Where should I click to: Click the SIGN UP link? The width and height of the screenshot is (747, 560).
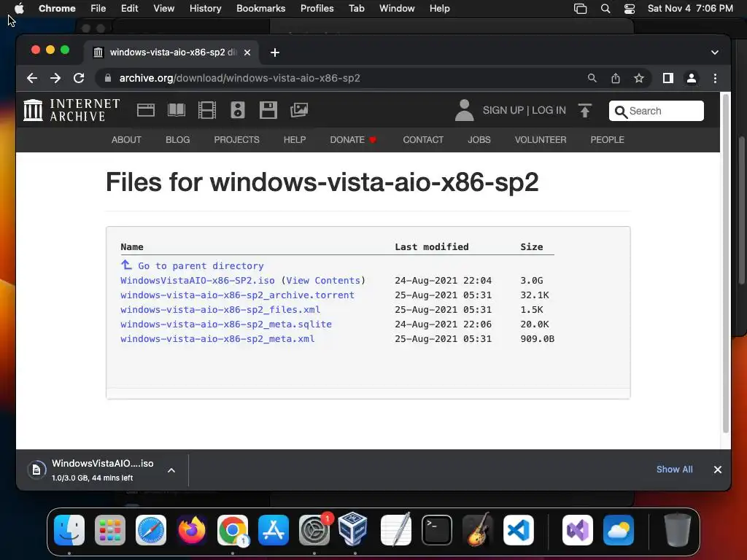click(x=503, y=111)
